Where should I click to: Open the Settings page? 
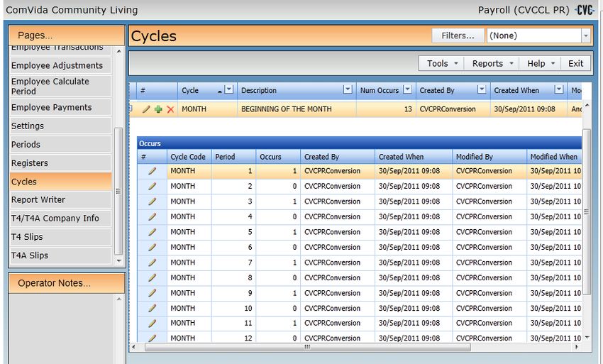click(60, 126)
